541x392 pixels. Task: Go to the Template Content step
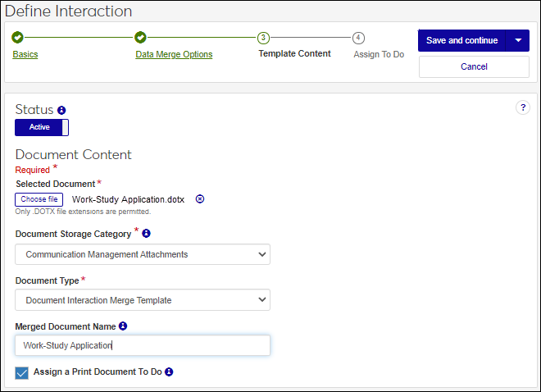[294, 53]
